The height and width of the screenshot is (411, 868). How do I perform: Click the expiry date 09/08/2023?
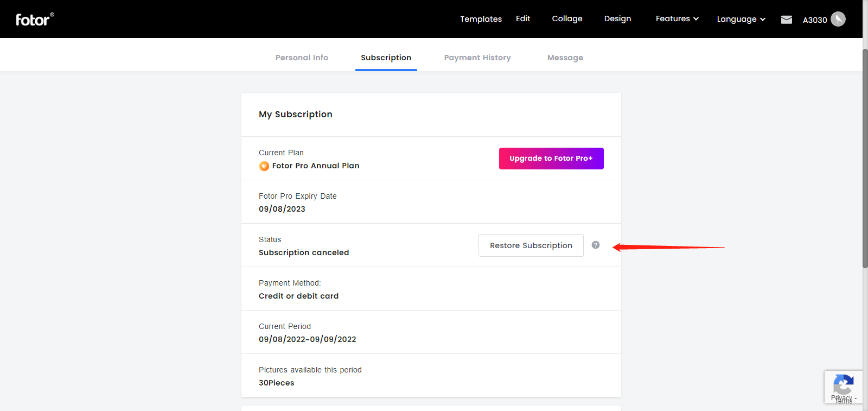coord(282,209)
